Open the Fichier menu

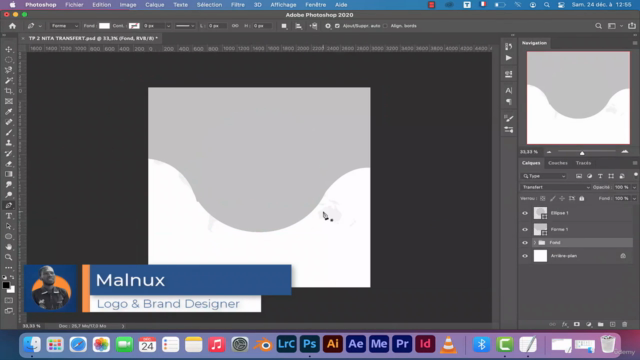(74, 5)
